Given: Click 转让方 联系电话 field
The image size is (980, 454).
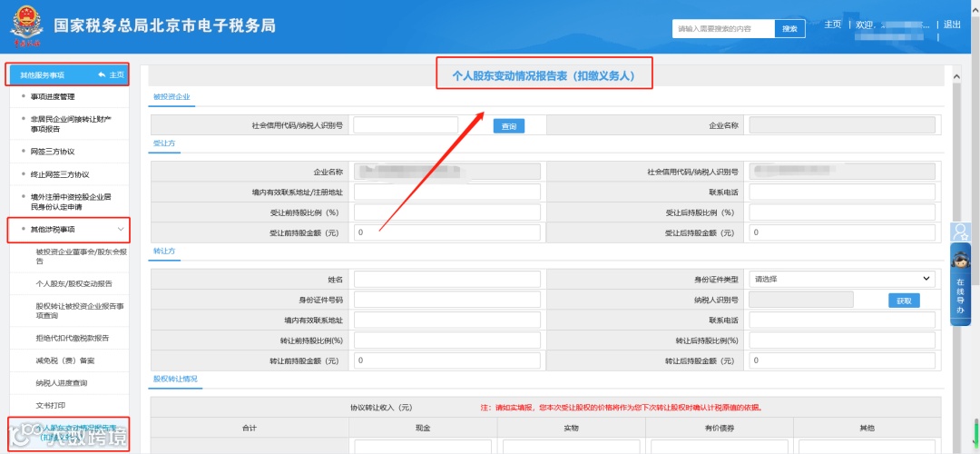Looking at the screenshot, I should click(x=842, y=321).
